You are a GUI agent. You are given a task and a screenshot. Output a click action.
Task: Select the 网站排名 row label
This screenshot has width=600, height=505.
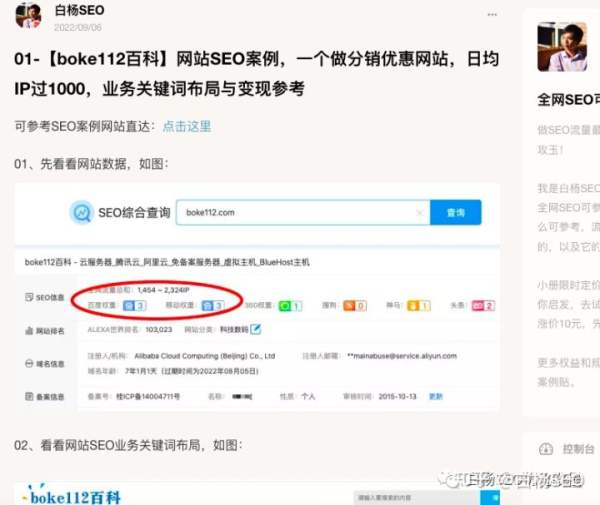coord(45,331)
